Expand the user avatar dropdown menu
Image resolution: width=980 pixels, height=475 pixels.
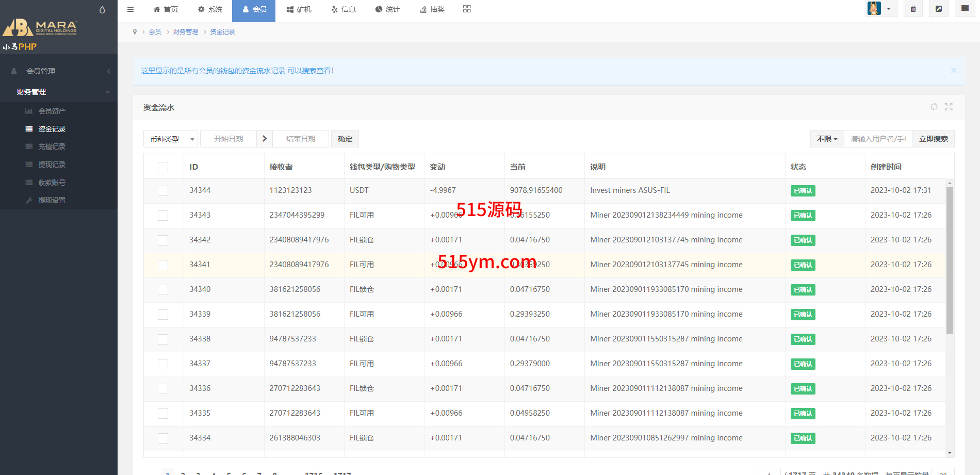881,9
